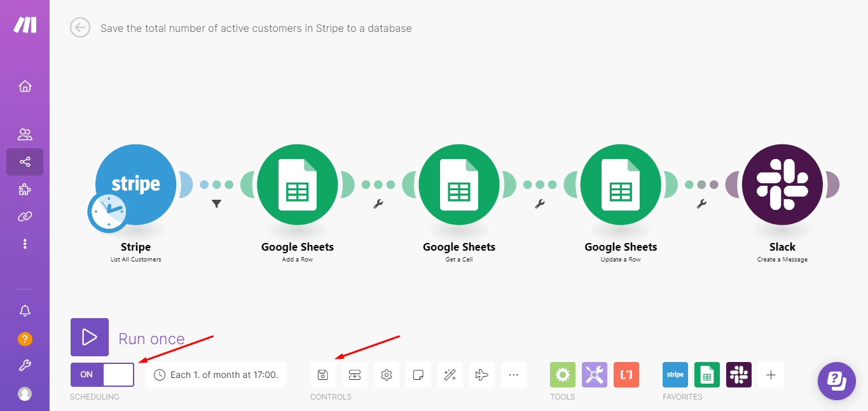Open the Team section from the sidebar

[24, 134]
